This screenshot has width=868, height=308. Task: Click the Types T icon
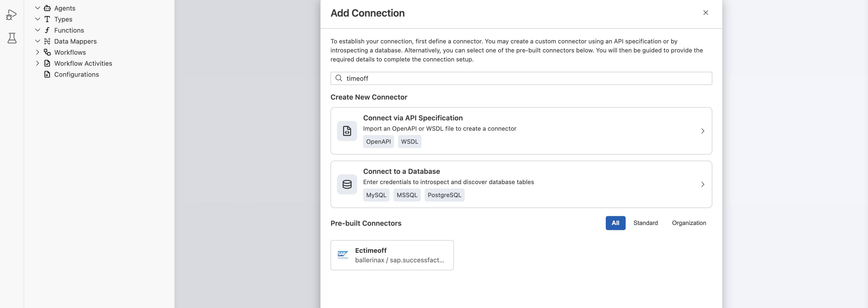click(47, 19)
